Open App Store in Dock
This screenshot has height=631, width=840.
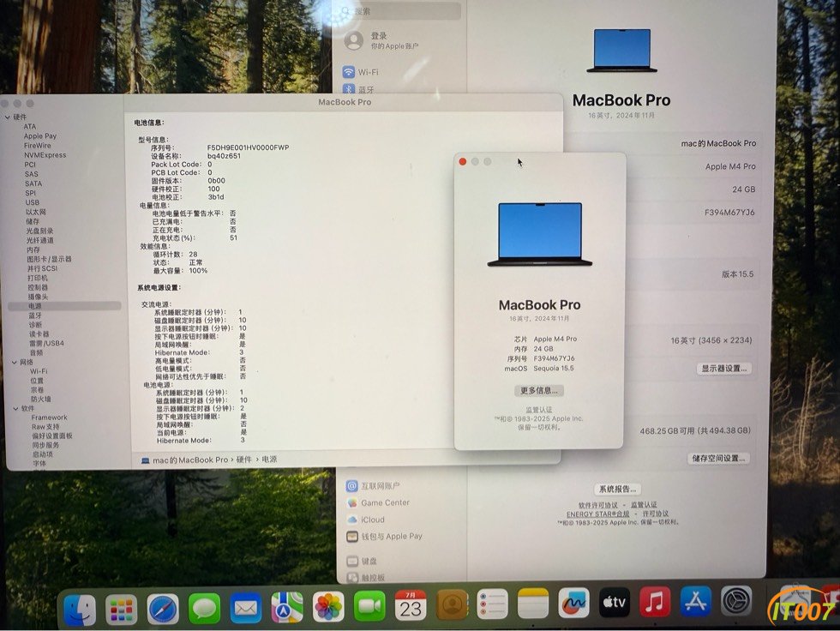tap(695, 601)
